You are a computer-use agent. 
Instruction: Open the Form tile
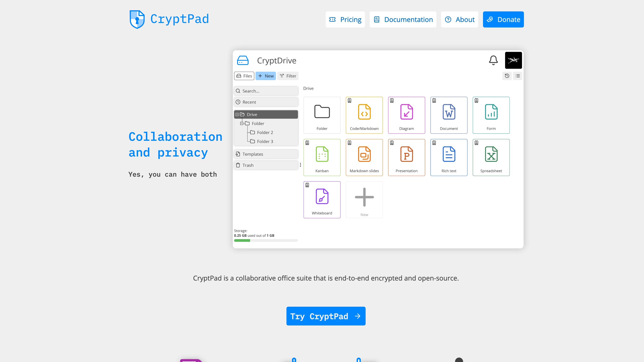tap(491, 115)
